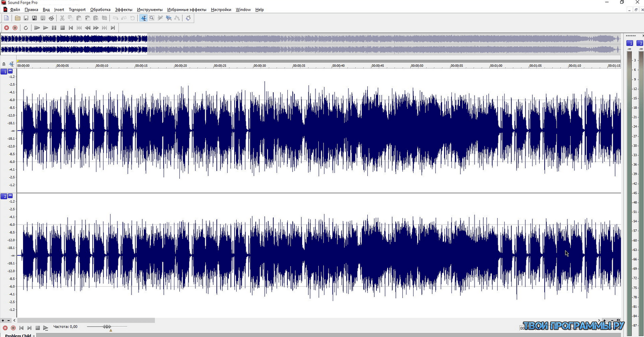This screenshot has height=337, width=644.
Task: Toggle meter channel 2 button
Action: pyautogui.click(x=640, y=43)
